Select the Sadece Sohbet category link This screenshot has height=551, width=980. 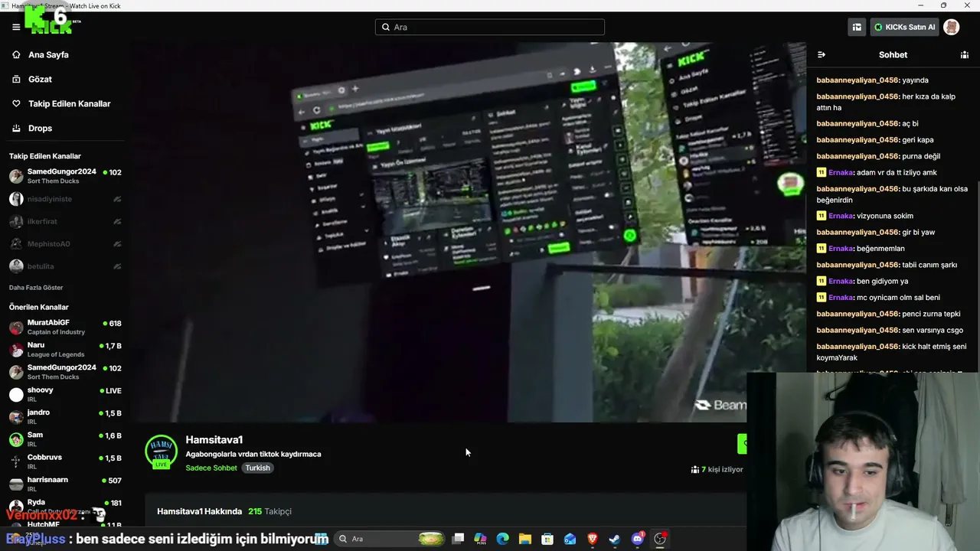[x=211, y=468]
